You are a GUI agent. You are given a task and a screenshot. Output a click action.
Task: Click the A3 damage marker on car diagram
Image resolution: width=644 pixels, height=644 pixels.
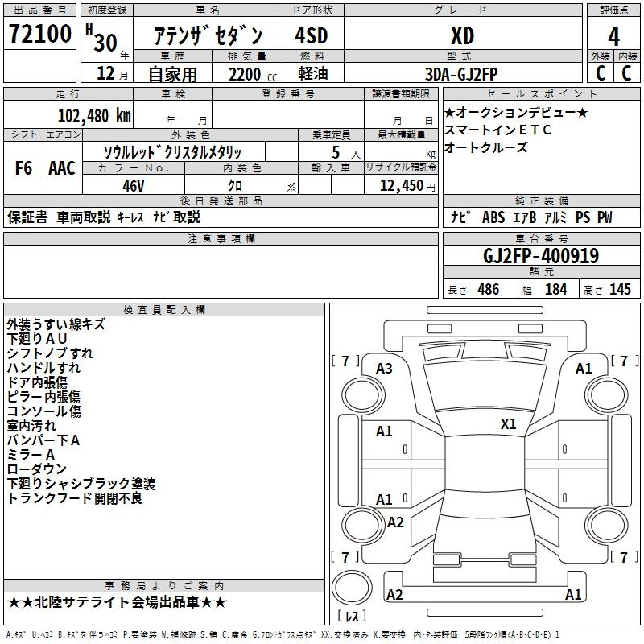click(384, 368)
